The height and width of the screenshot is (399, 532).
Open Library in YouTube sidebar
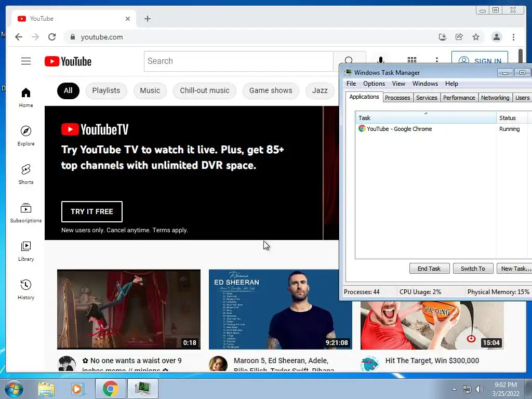[x=26, y=251]
